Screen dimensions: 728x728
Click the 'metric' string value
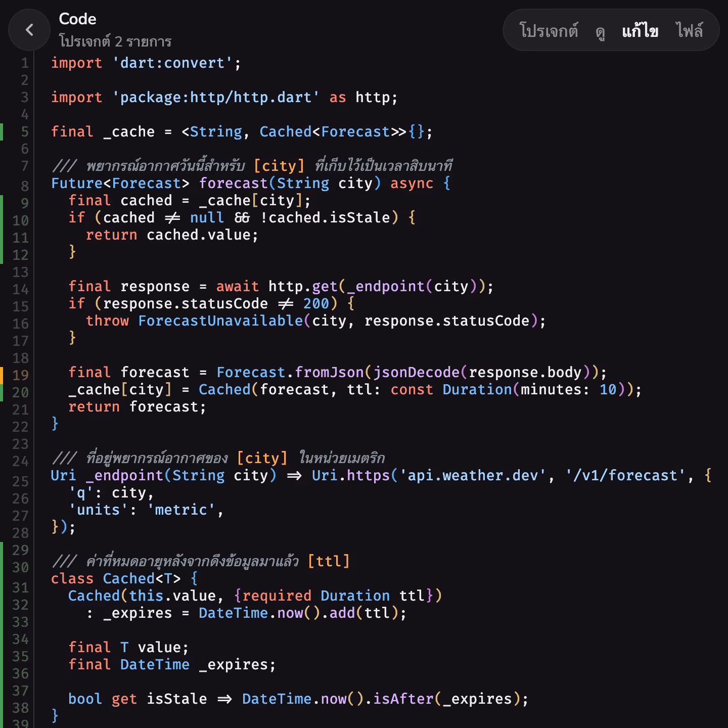(181, 510)
